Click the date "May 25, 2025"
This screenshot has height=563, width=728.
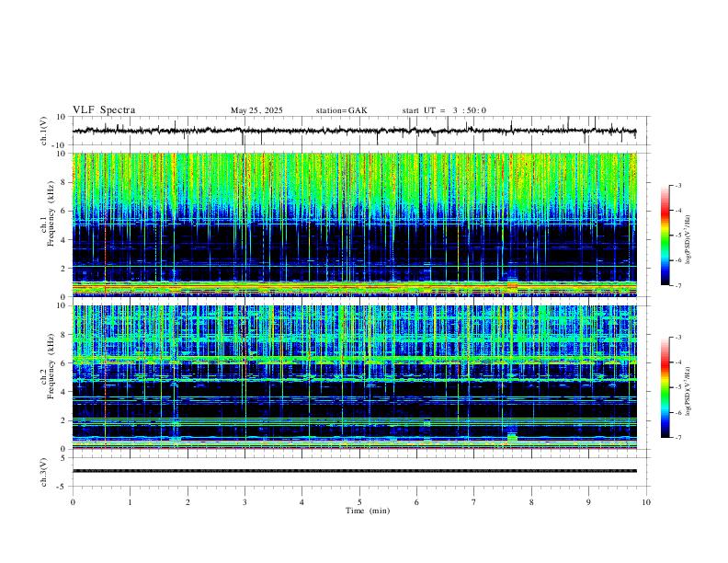click(256, 110)
